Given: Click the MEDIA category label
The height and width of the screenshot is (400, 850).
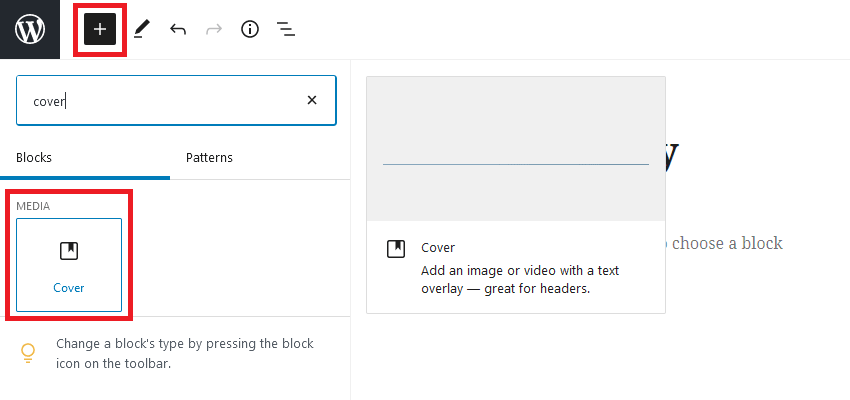Looking at the screenshot, I should click(33, 207).
